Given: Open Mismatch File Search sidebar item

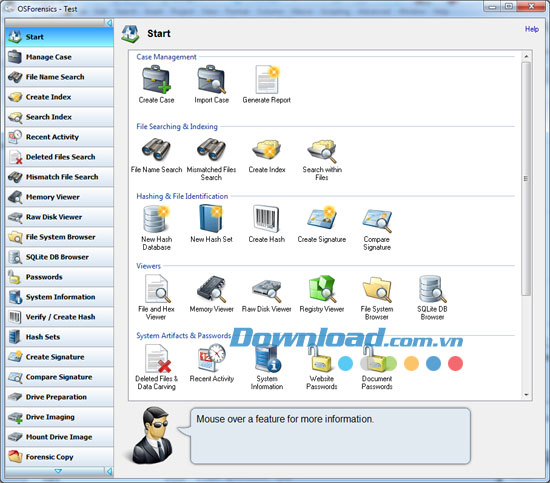Looking at the screenshot, I should click(x=59, y=177).
